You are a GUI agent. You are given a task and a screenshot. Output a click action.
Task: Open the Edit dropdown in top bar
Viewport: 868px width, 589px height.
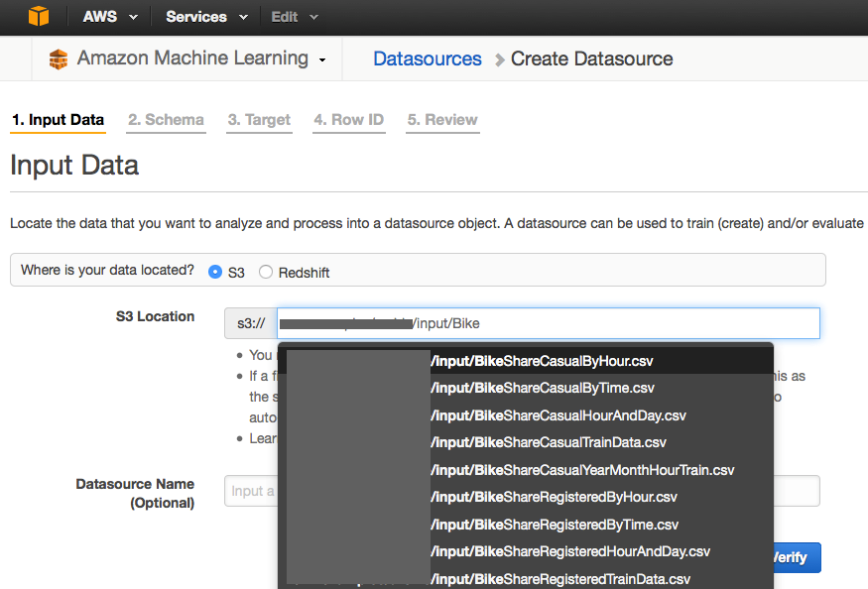[295, 17]
